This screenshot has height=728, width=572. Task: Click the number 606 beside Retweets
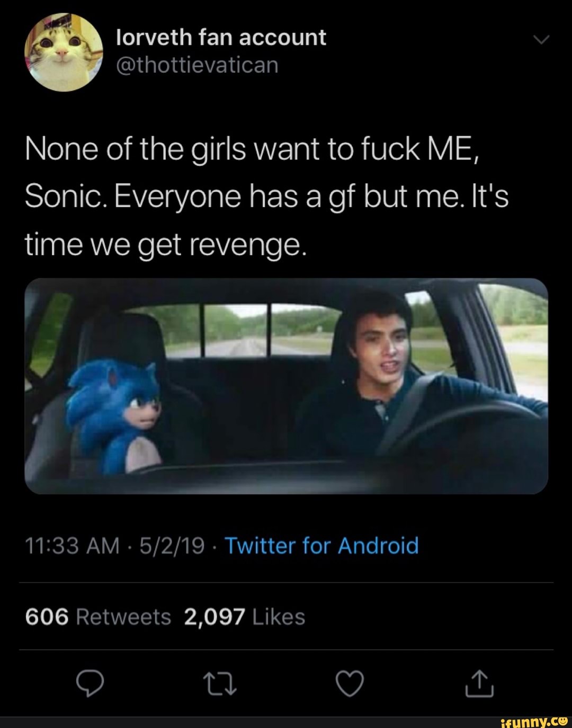(47, 617)
